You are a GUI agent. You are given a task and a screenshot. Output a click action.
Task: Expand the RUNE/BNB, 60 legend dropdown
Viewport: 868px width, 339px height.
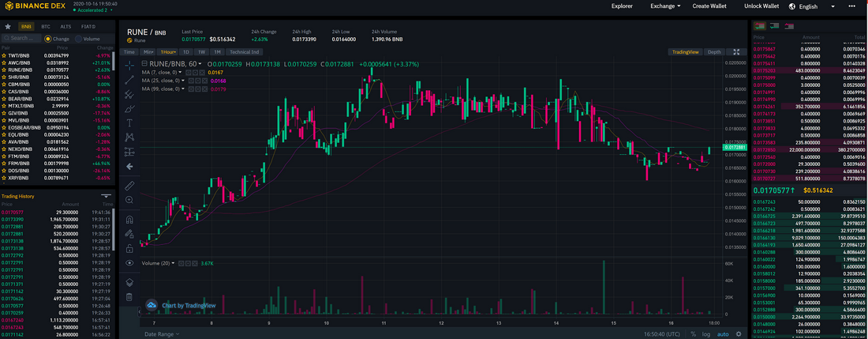point(200,64)
